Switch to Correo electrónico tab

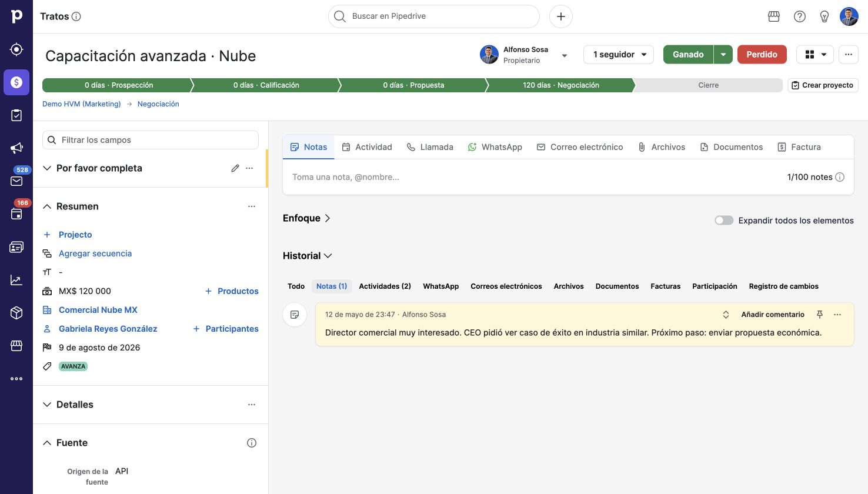click(x=580, y=147)
